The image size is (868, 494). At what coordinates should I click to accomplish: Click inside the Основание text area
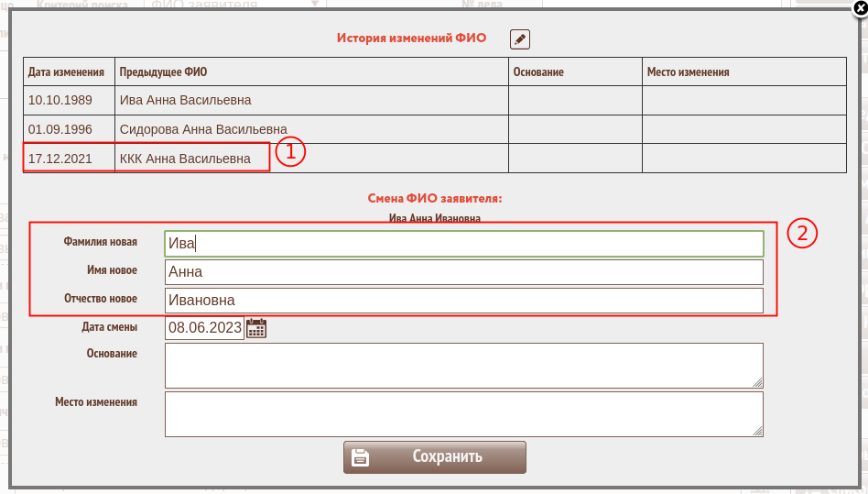point(463,366)
